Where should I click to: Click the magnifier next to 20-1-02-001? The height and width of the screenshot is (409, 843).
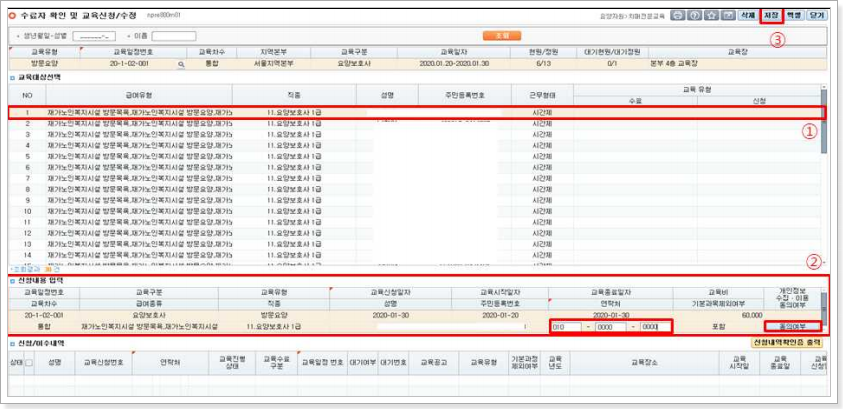click(181, 64)
